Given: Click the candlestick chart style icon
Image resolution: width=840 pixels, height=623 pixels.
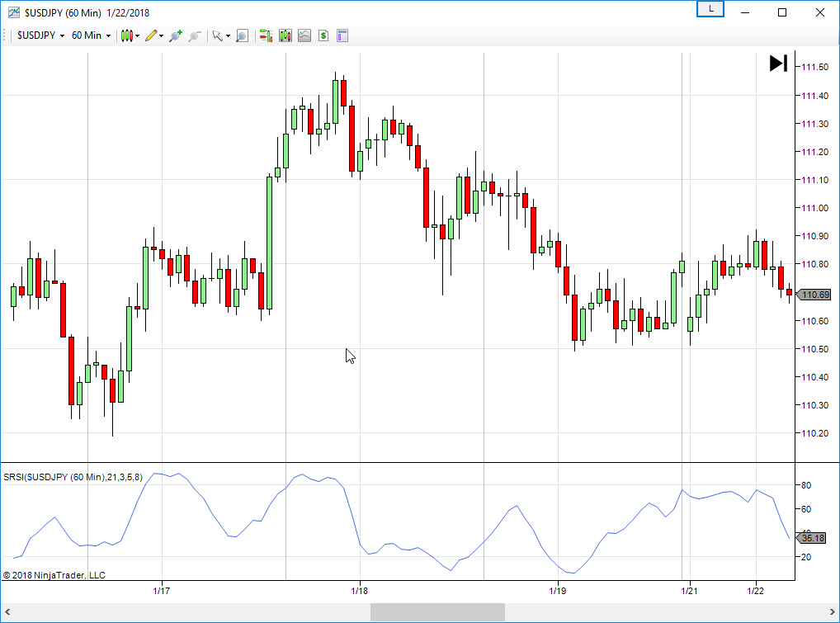Looking at the screenshot, I should tap(126, 35).
